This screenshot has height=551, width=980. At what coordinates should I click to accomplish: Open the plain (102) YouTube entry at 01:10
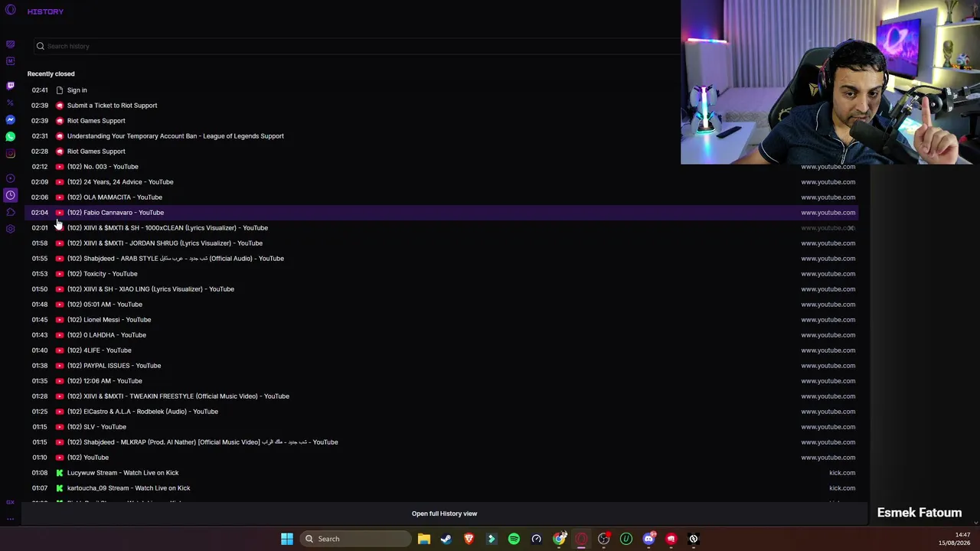[441, 458]
